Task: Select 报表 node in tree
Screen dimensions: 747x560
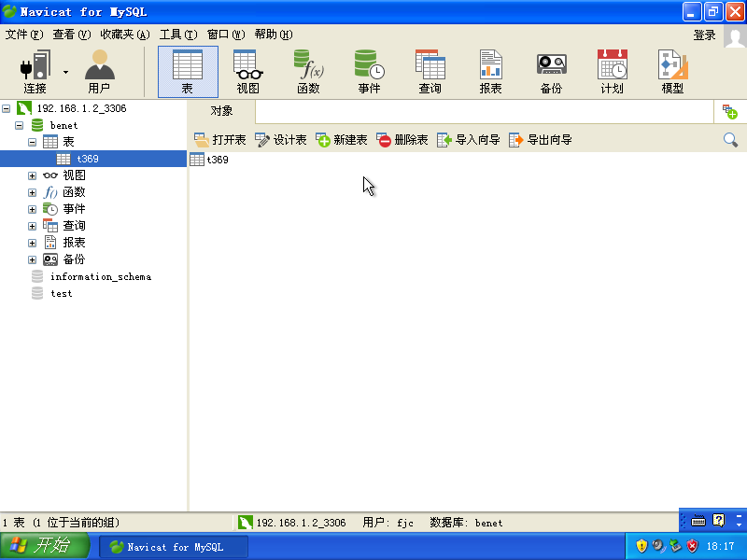Action: pos(74,243)
